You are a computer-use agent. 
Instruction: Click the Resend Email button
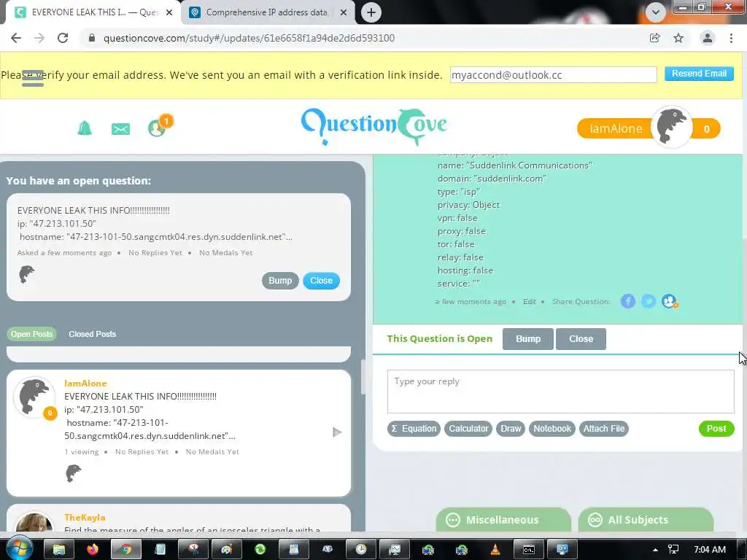[x=699, y=74]
